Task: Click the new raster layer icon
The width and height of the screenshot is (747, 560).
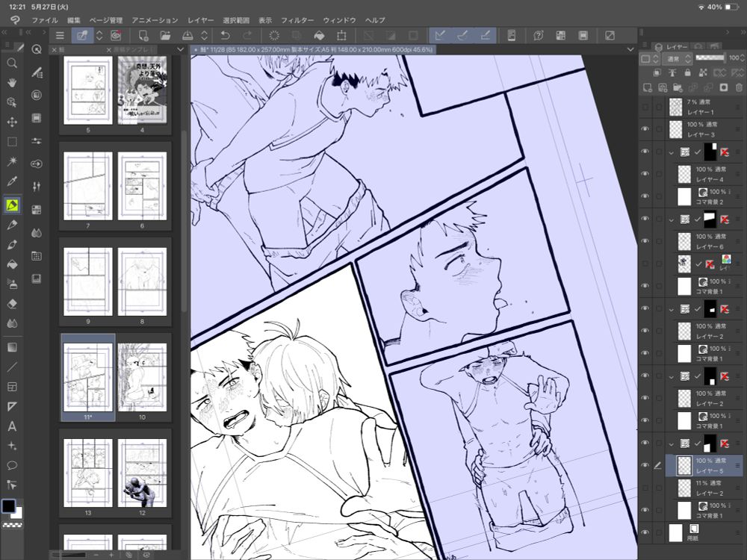Action: (x=647, y=87)
